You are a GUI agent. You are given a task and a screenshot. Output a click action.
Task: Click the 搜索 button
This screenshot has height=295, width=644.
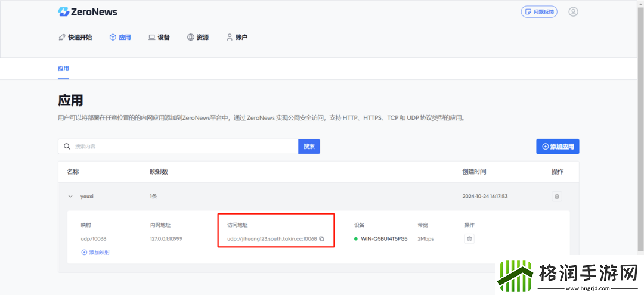(x=309, y=147)
